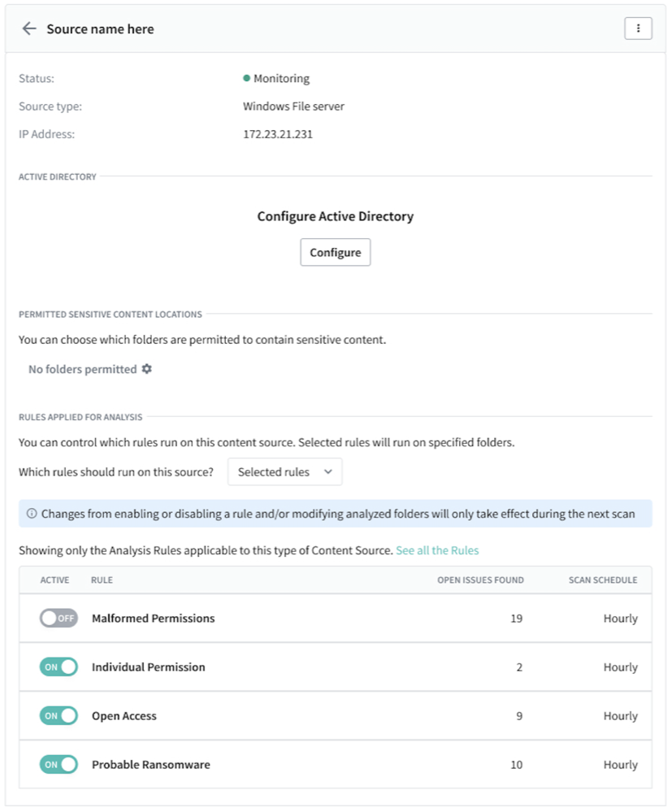This screenshot has width=672, height=812.
Task: Open the three-dot overflow menu
Action: [638, 28]
